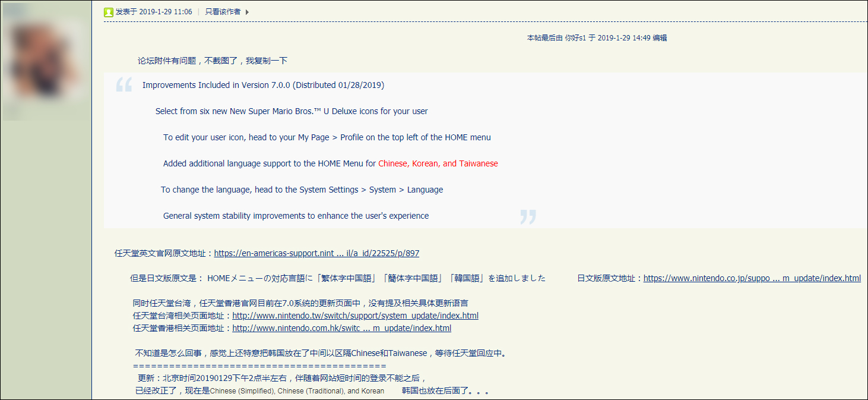Click the '更新：北京时间20190129' update line
The width and height of the screenshot is (868, 400).
[282, 378]
